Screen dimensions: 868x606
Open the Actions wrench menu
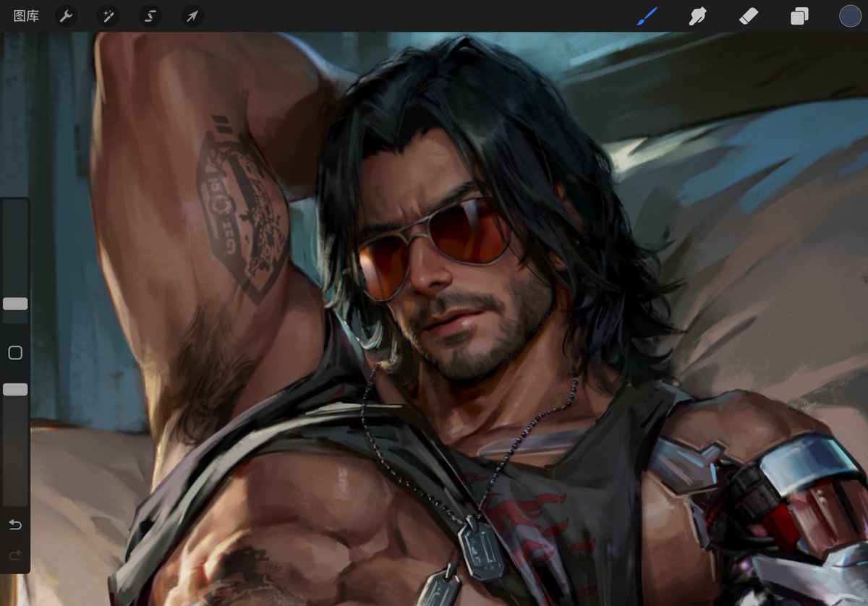pyautogui.click(x=67, y=16)
